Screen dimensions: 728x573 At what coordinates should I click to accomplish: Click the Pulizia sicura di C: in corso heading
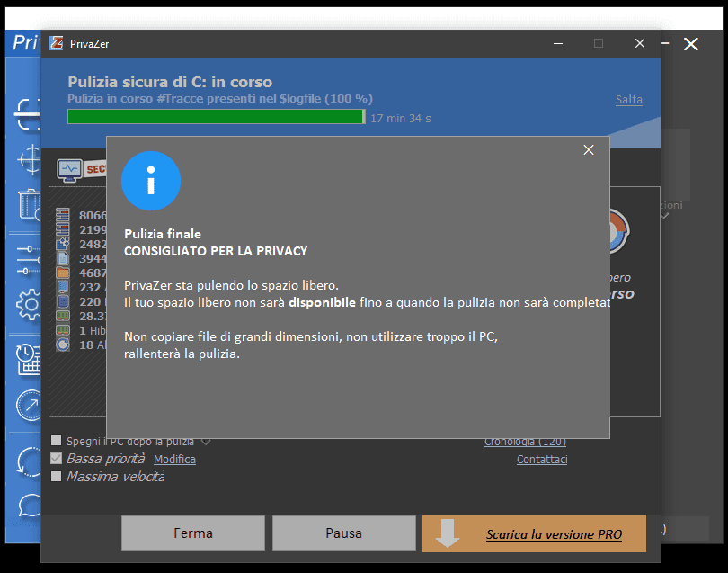pyautogui.click(x=170, y=82)
